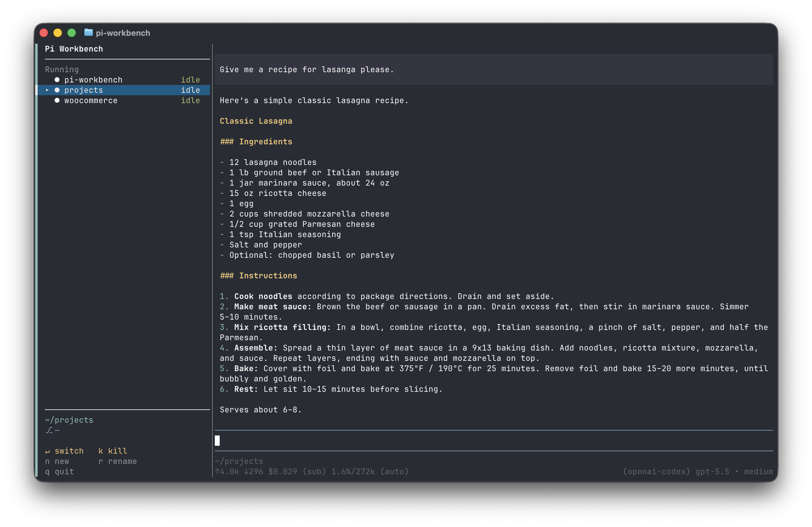Click the status dot beside projects
Screen dimensions: 812x527
[x=57, y=90]
